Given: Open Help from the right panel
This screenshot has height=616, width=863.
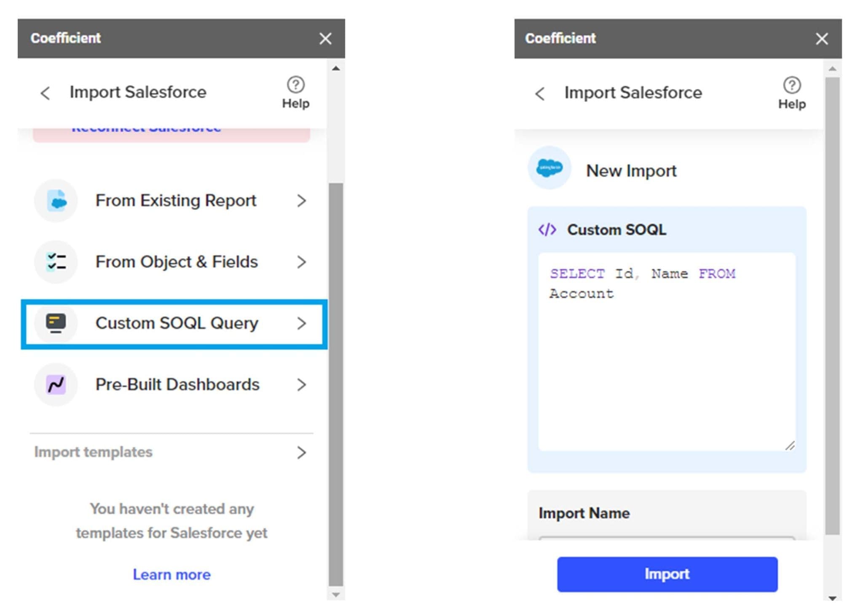Looking at the screenshot, I should pos(791,92).
